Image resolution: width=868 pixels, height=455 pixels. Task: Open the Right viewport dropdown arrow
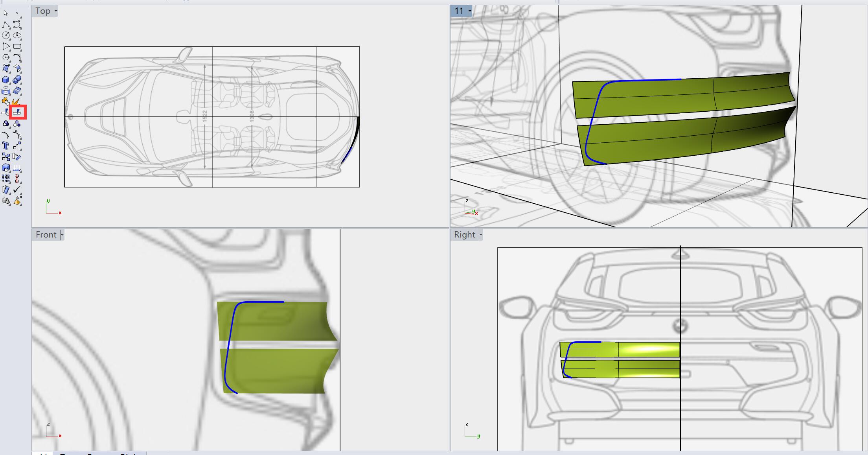[x=481, y=235]
